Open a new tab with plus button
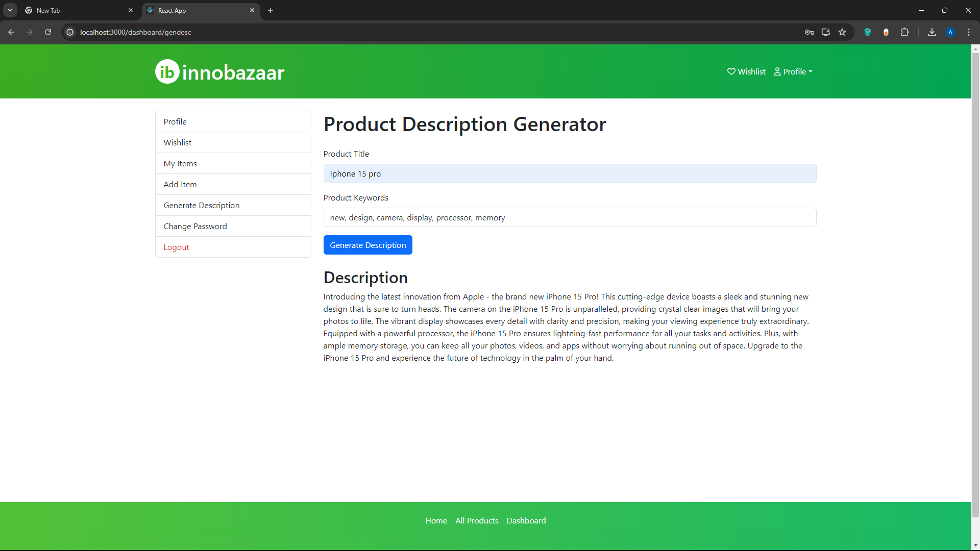The image size is (980, 551). (271, 10)
